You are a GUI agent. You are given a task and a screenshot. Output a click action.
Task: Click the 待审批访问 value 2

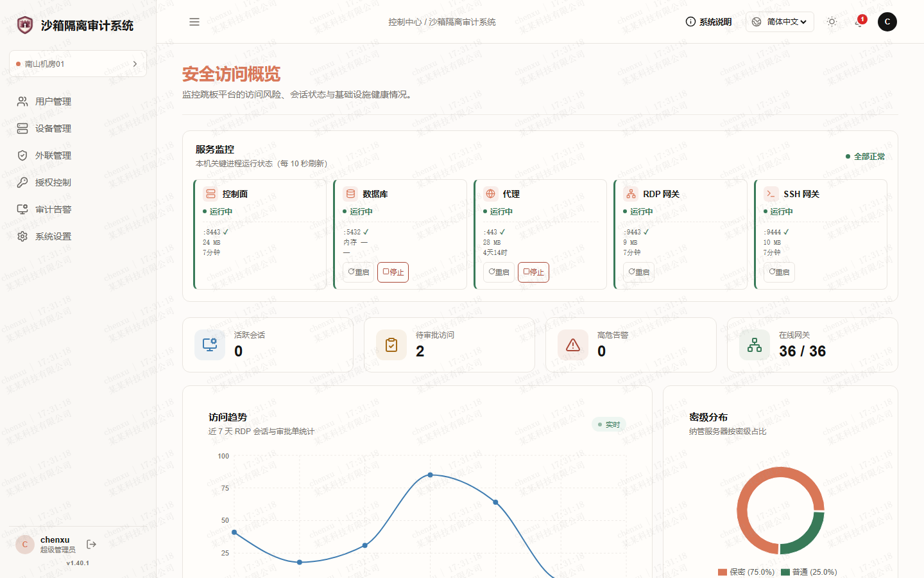point(420,351)
